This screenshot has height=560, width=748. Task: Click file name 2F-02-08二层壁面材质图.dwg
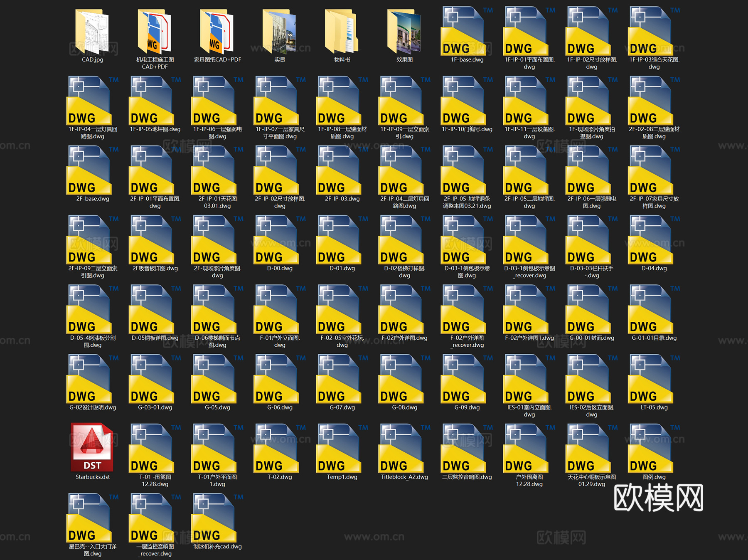click(654, 133)
